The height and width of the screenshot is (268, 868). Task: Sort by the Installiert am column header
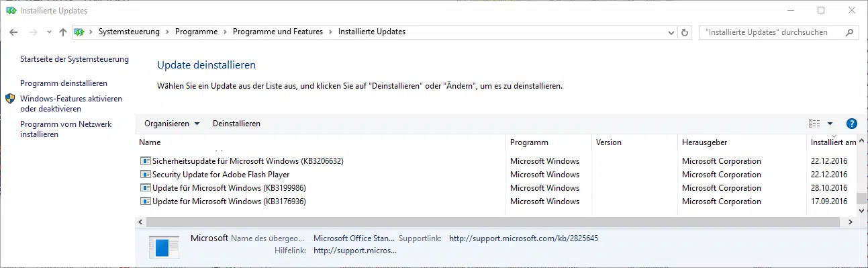[832, 142]
